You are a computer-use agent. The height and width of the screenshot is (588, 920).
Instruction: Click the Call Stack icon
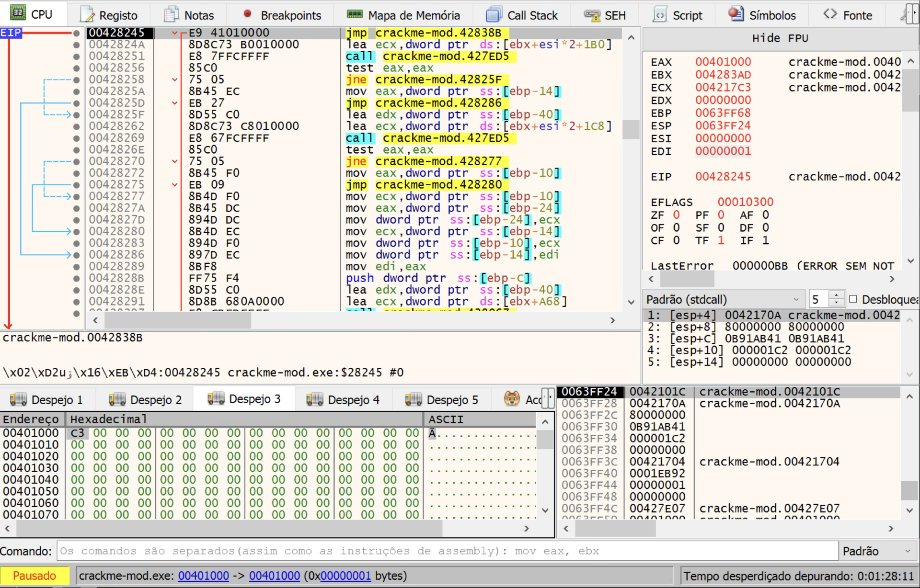pyautogui.click(x=494, y=14)
